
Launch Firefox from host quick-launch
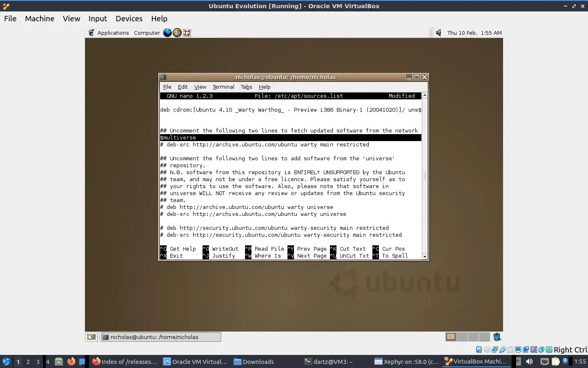click(71, 361)
